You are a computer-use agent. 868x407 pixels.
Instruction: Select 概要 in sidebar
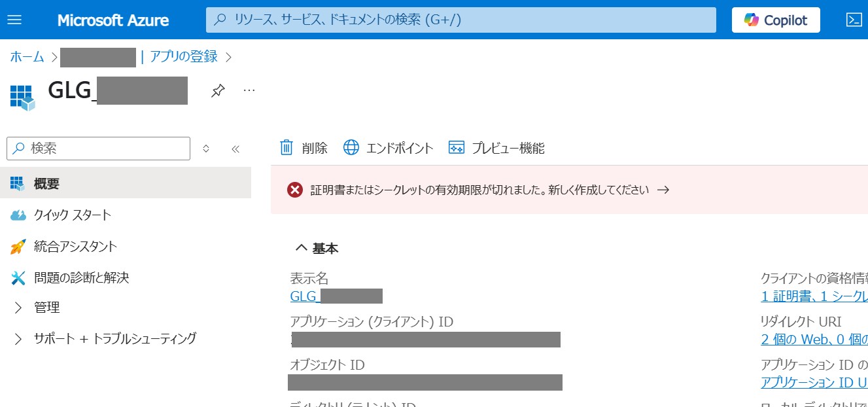coord(126,183)
